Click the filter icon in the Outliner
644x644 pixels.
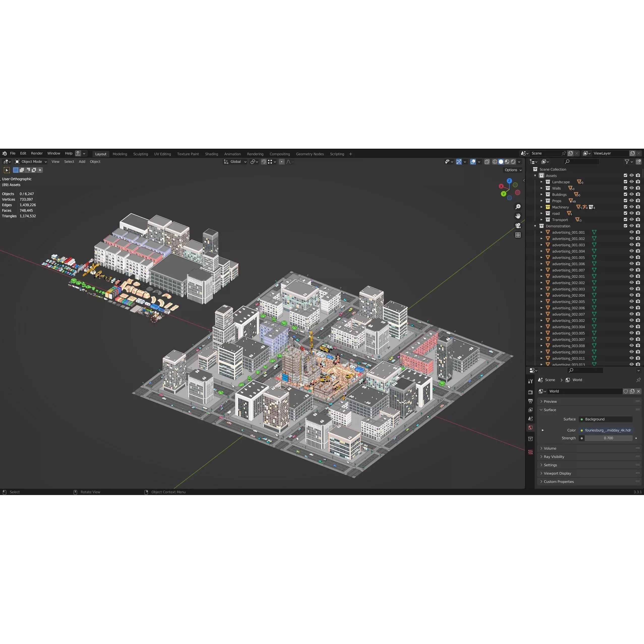627,161
